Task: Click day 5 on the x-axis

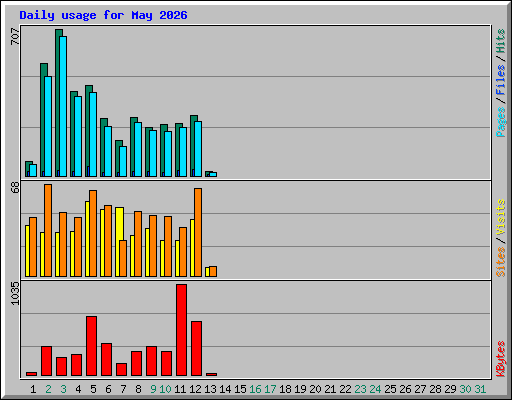Action: [x=93, y=389]
